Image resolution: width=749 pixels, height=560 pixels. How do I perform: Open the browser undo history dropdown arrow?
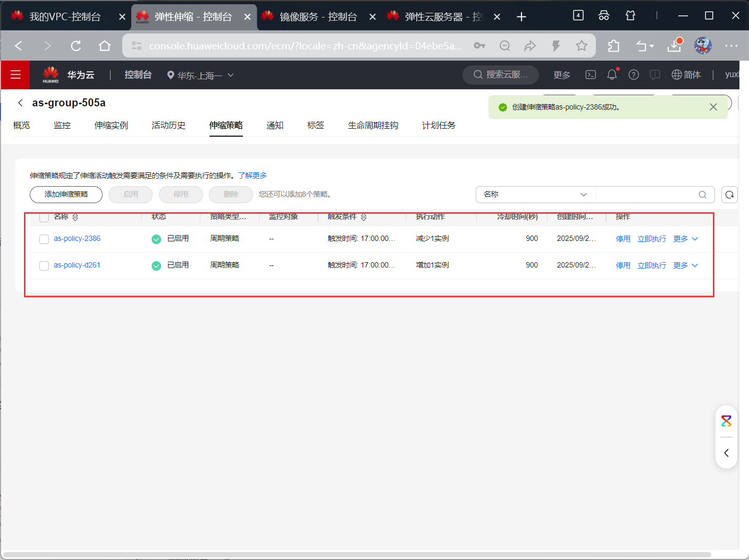pos(652,46)
